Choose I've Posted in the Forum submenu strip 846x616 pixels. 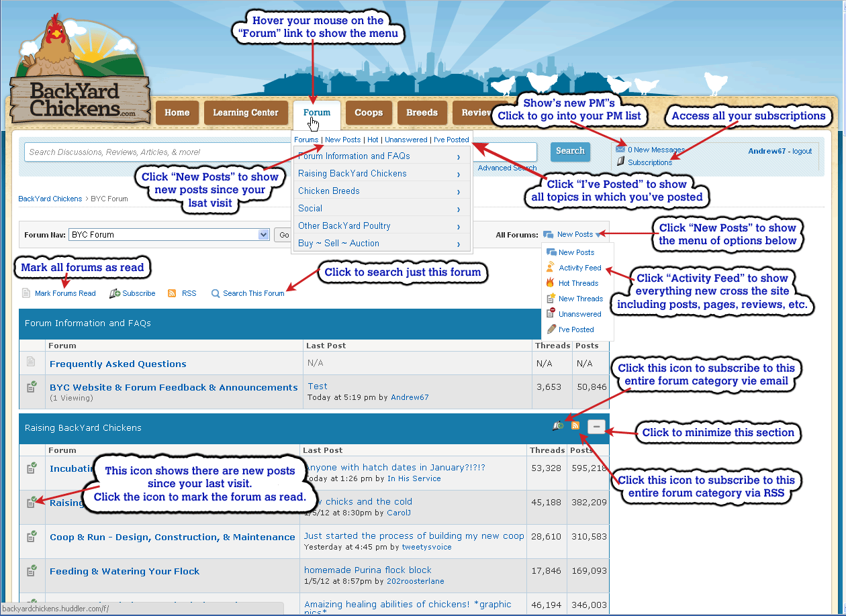451,140
